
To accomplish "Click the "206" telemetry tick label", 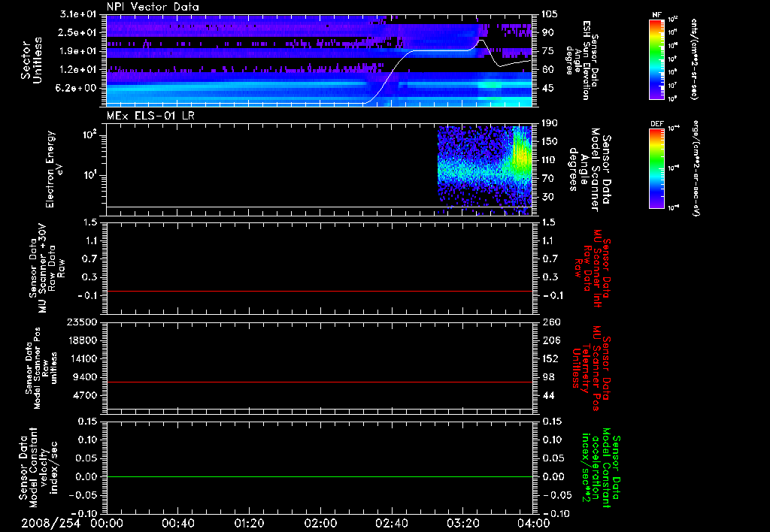I will [x=550, y=340].
